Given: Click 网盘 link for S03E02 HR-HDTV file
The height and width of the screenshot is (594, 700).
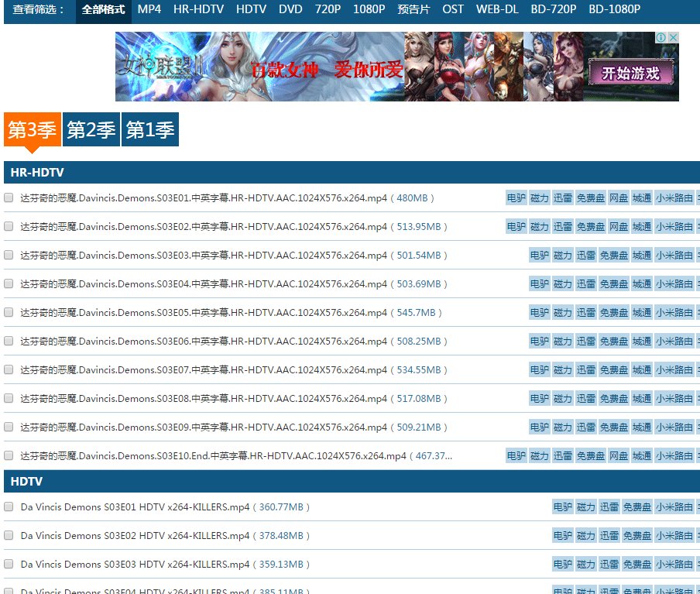Looking at the screenshot, I should coord(619,227).
